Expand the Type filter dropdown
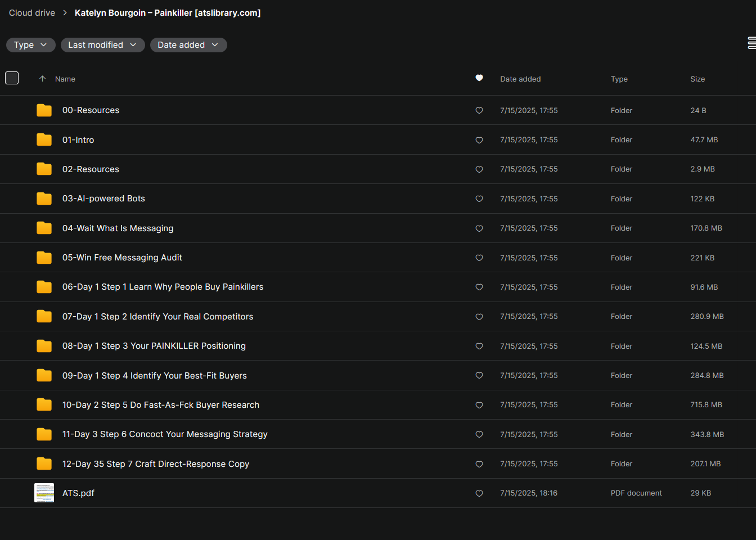Screen dimensions: 756x540 30,45
